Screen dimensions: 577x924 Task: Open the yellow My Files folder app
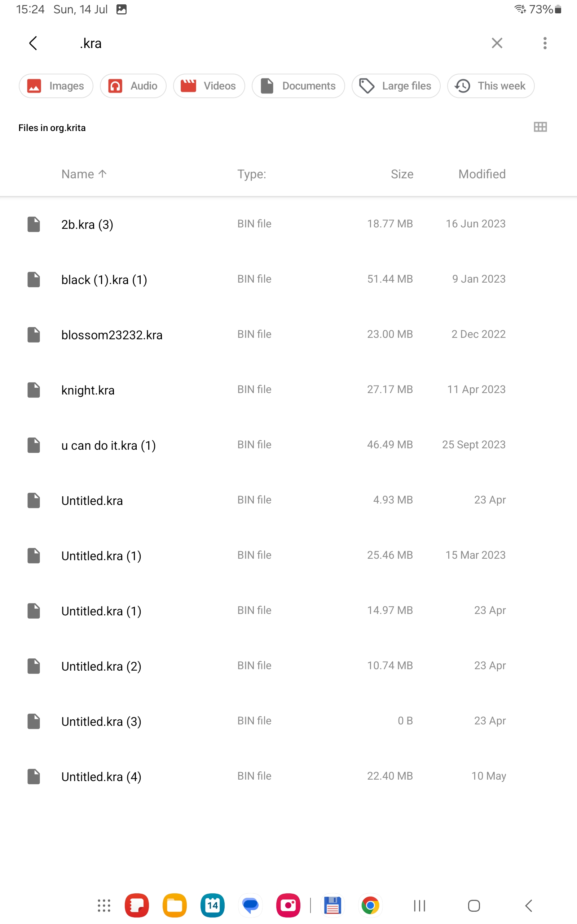(175, 905)
